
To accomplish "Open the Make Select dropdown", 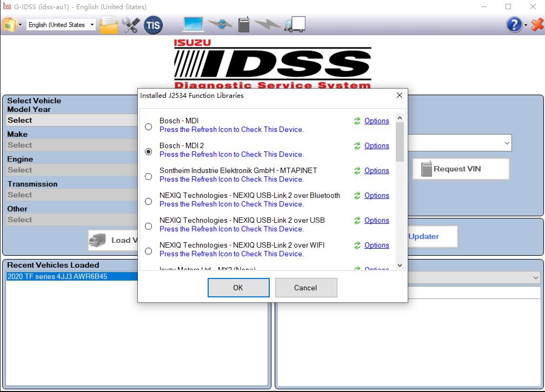I will 72,145.
